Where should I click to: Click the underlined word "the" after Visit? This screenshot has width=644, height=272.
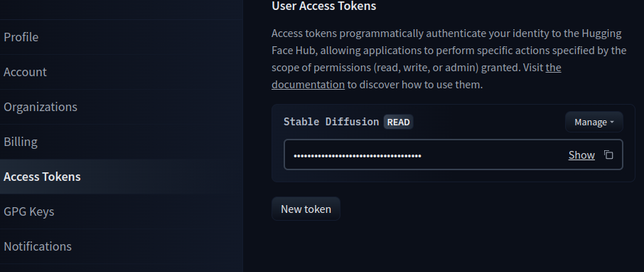click(553, 68)
